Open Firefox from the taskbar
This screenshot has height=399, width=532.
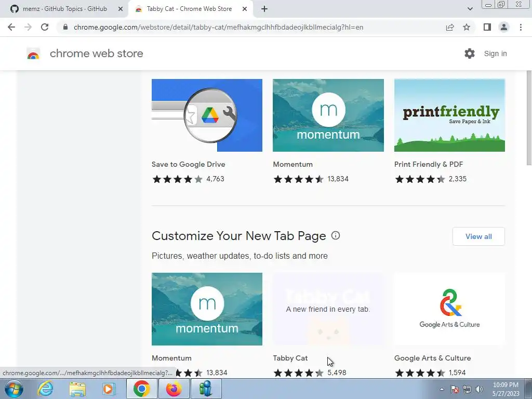click(x=174, y=389)
